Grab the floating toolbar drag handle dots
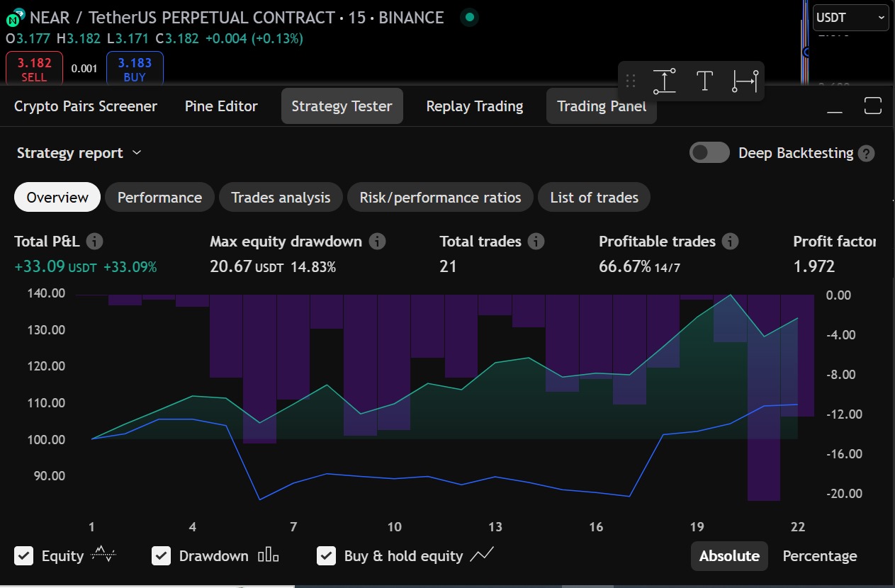895x588 pixels. click(x=631, y=81)
